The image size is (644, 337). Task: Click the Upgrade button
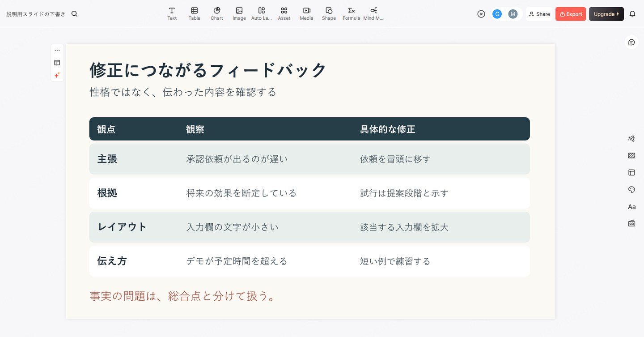tap(606, 14)
